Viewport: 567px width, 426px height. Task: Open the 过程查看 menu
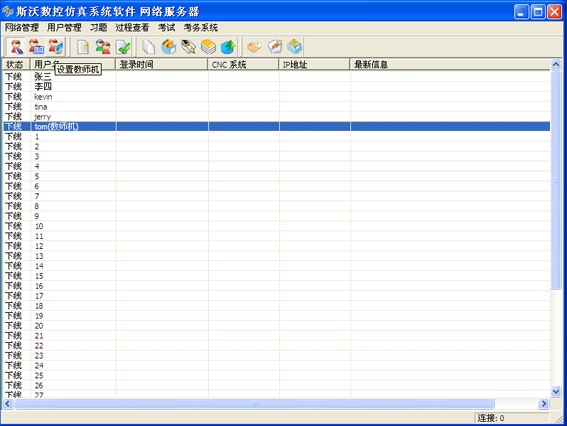point(132,27)
